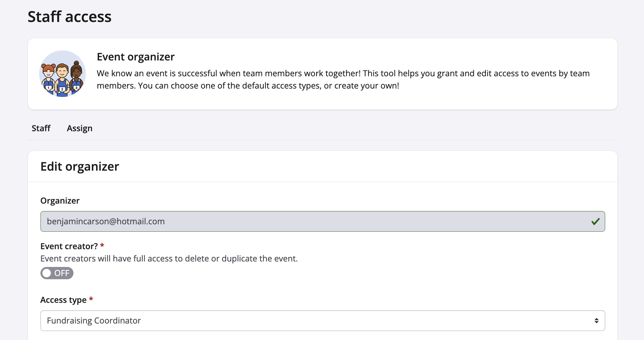Open the Assign tab
This screenshot has height=340, width=644.
click(80, 128)
